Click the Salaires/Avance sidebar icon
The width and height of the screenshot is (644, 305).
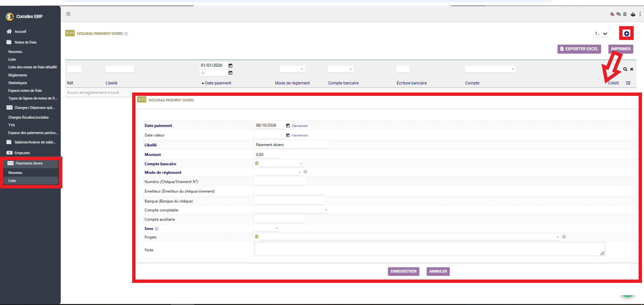coord(9,142)
